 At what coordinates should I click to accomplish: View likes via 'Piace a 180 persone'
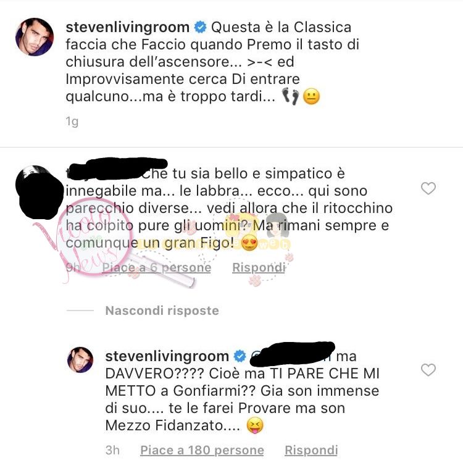(x=202, y=450)
